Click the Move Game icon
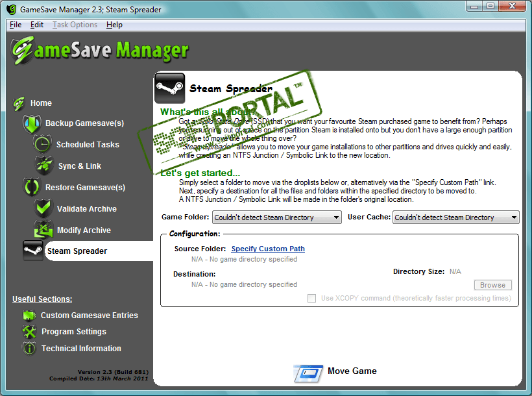This screenshot has width=532, height=396. pos(308,373)
